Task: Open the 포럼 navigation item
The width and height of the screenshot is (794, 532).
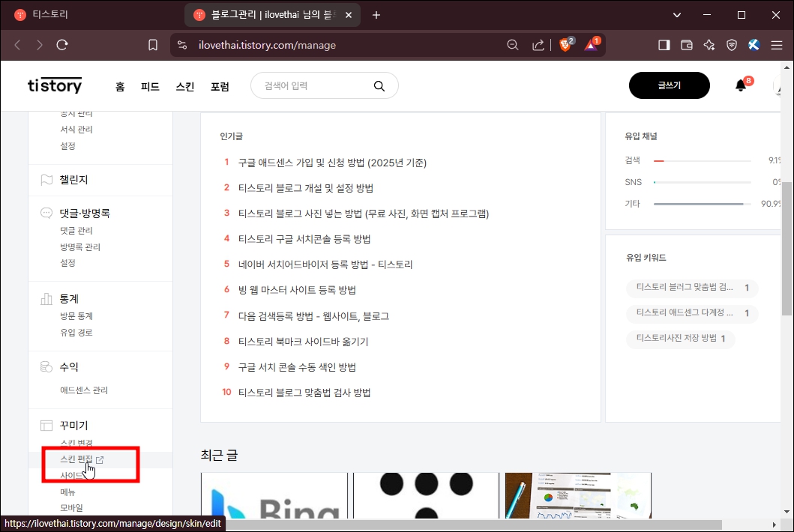Action: [220, 85]
